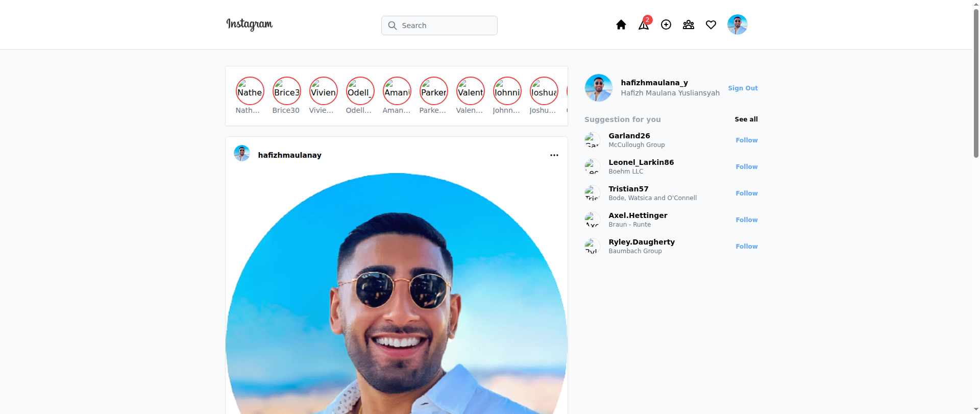Open the Parker story circle

433,91
